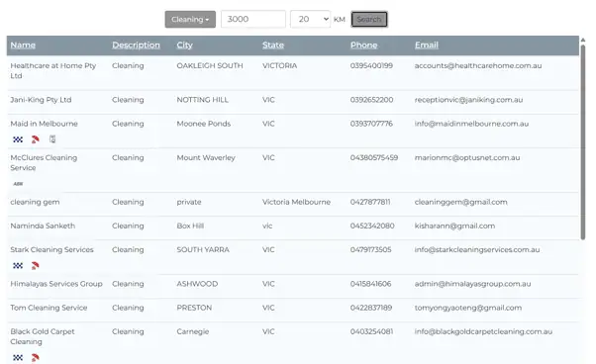Click phone number 0403254081
The image size is (596, 364).
click(x=371, y=331)
